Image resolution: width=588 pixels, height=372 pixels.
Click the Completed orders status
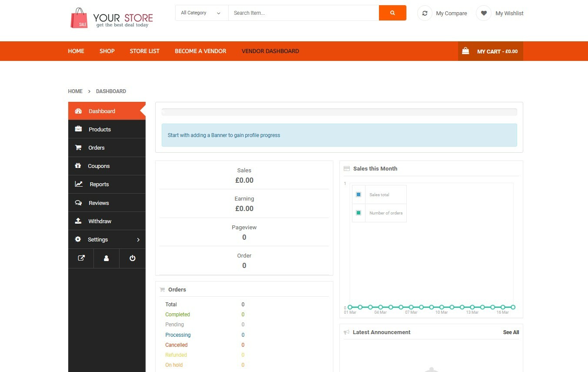coord(177,315)
